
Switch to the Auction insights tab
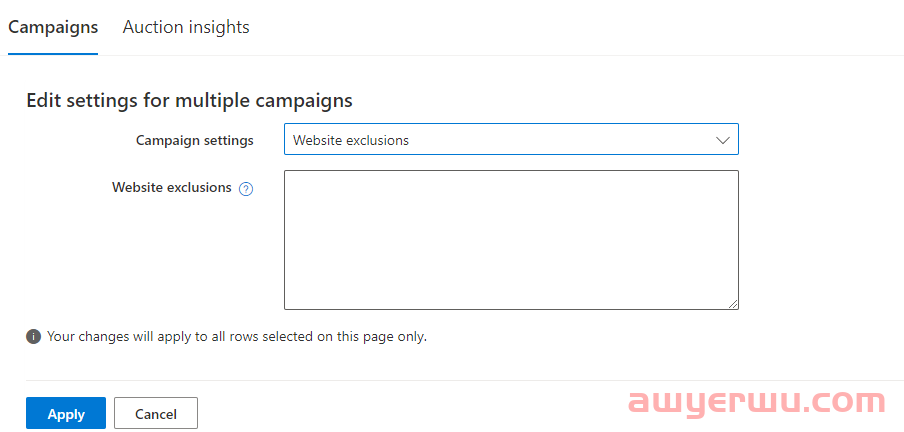point(186,27)
